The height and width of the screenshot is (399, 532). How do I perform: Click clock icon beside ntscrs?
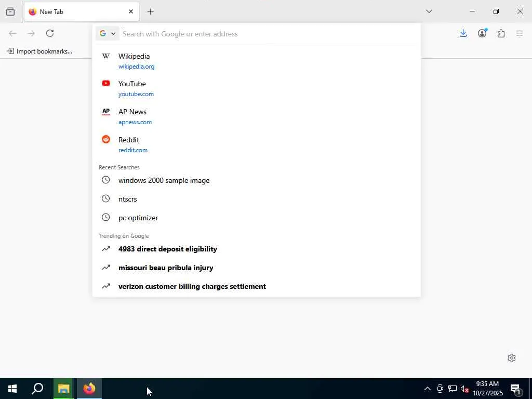pyautogui.click(x=106, y=198)
